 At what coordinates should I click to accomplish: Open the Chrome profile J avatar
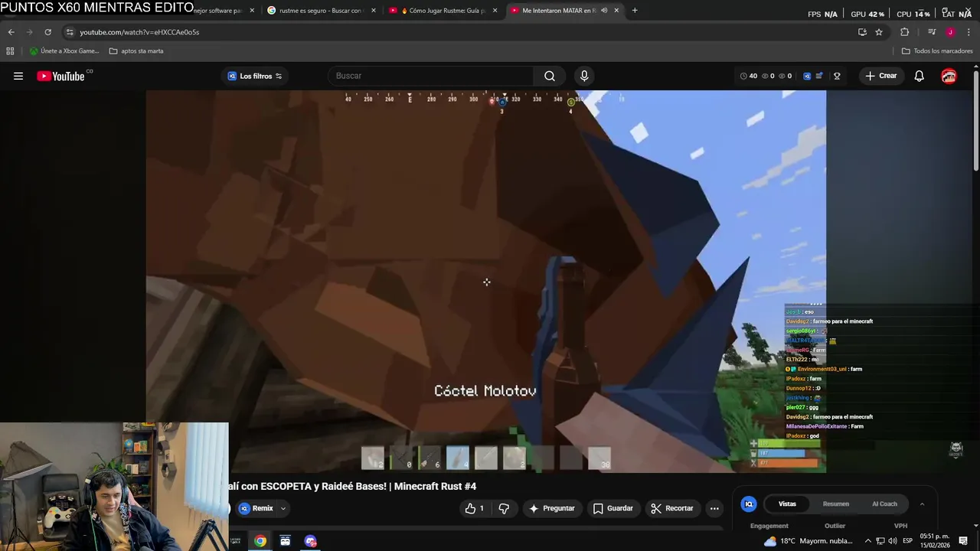[x=950, y=32]
